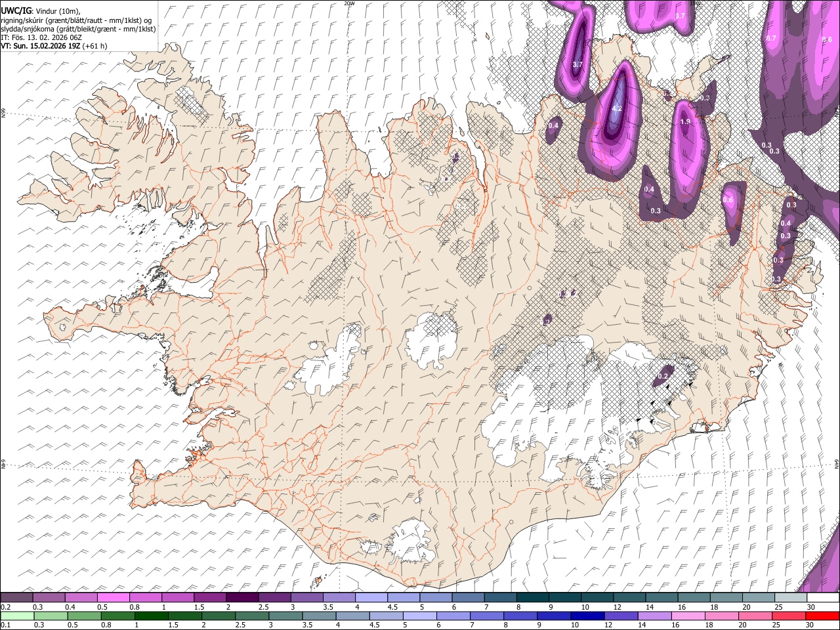Pick the upper-scale swatch starting at 12
This screenshot has height=630, width=840.
click(629, 598)
